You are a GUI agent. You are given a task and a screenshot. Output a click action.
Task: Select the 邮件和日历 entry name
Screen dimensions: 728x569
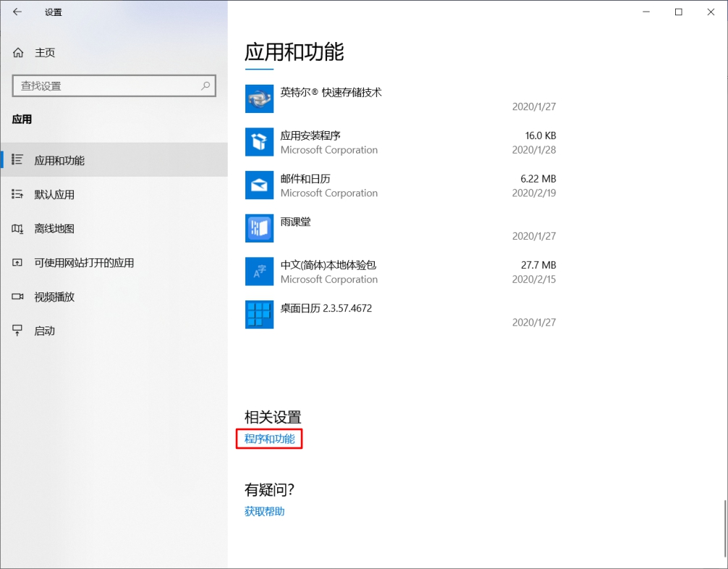click(x=305, y=179)
